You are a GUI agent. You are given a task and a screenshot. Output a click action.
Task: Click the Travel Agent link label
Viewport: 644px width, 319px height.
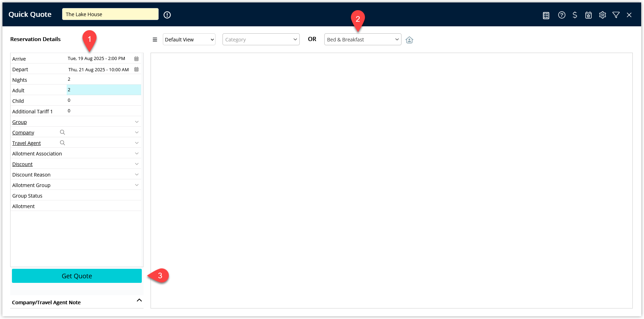pos(27,143)
